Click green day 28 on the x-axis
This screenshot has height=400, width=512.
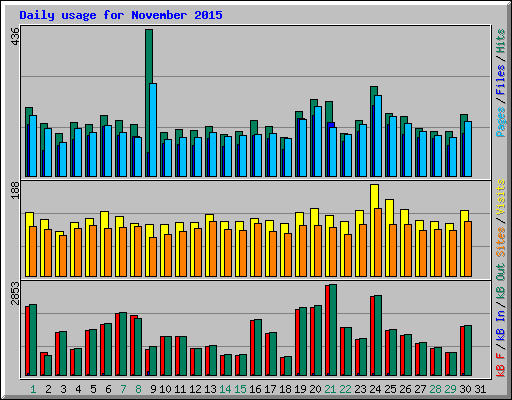435,389
